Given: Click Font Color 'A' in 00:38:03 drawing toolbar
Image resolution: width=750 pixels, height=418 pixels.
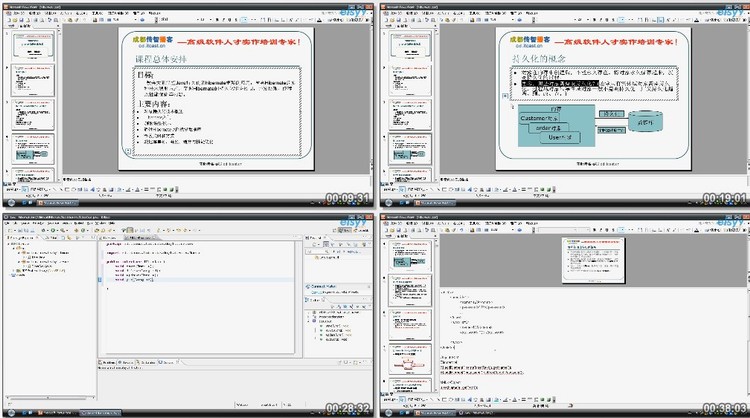Looking at the screenshot, I should 514,400.
